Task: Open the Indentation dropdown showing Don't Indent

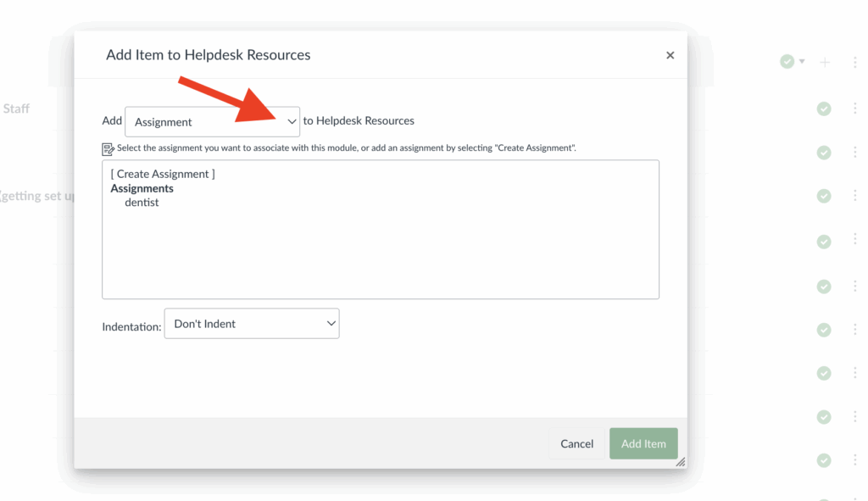Action: [x=251, y=323]
